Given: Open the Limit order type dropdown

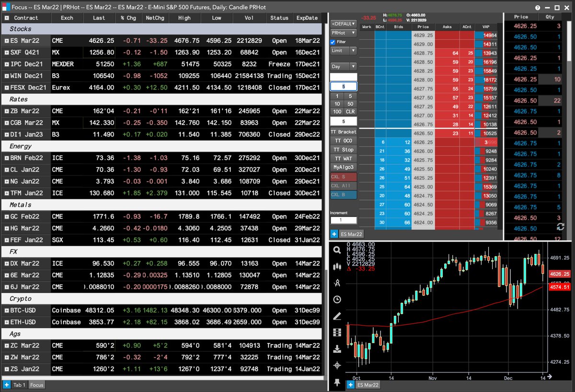Looking at the screenshot, I should tap(344, 50).
